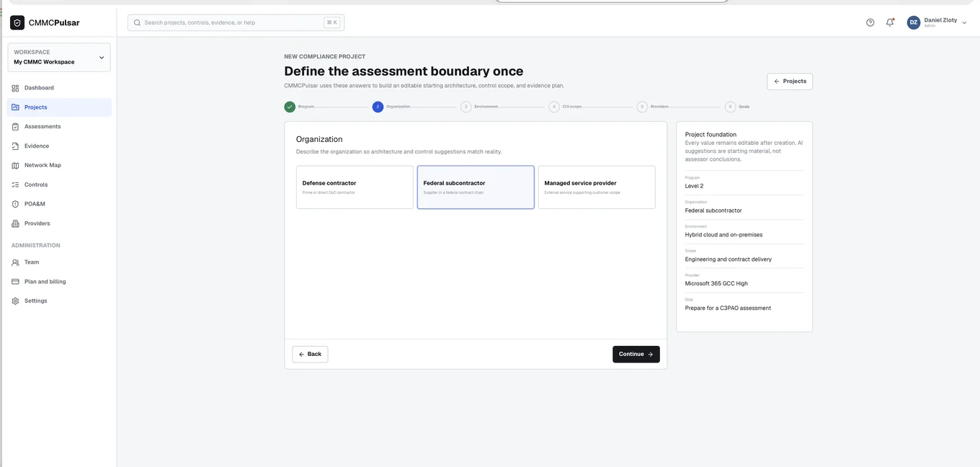This screenshot has height=467, width=980.
Task: Click Hybrid cloud and on-premises value
Action: (723, 235)
